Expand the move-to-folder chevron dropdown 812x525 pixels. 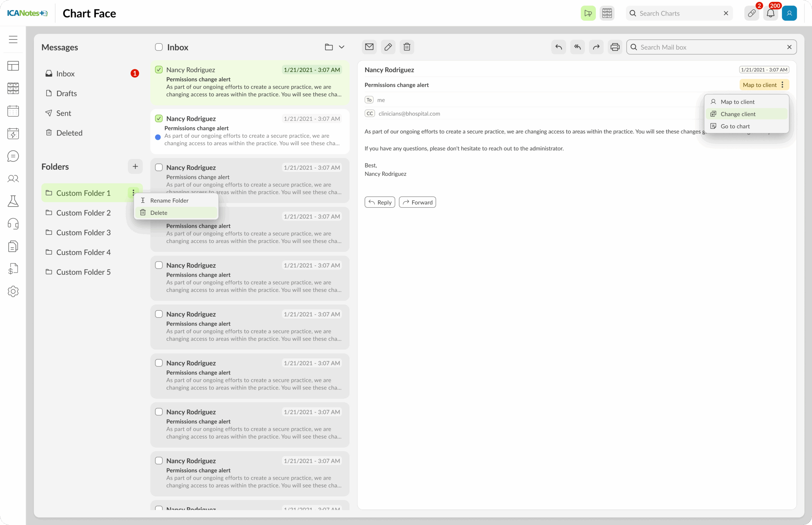point(342,47)
